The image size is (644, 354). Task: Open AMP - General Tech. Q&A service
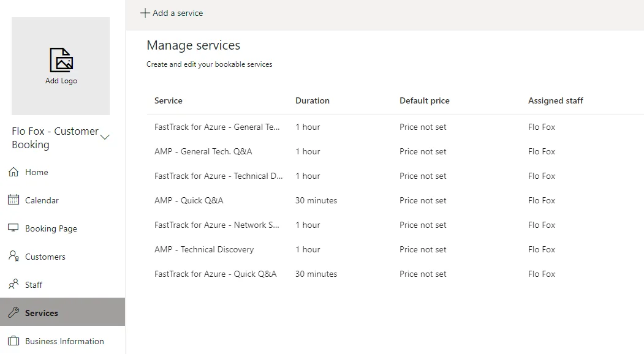(x=203, y=151)
